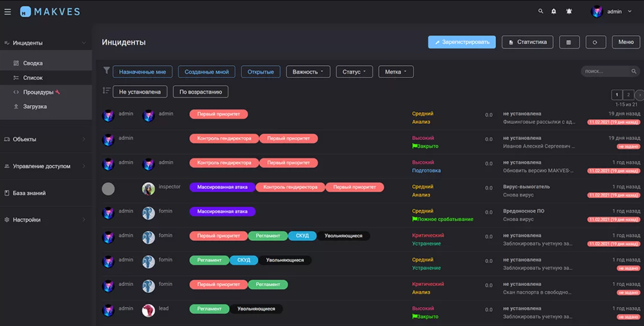Open the Меню button
The image size is (644, 326).
click(626, 42)
